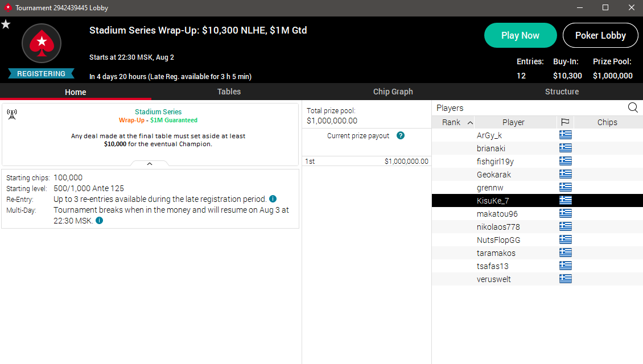
Task: Click the prize payout help question icon
Action: 401,135
